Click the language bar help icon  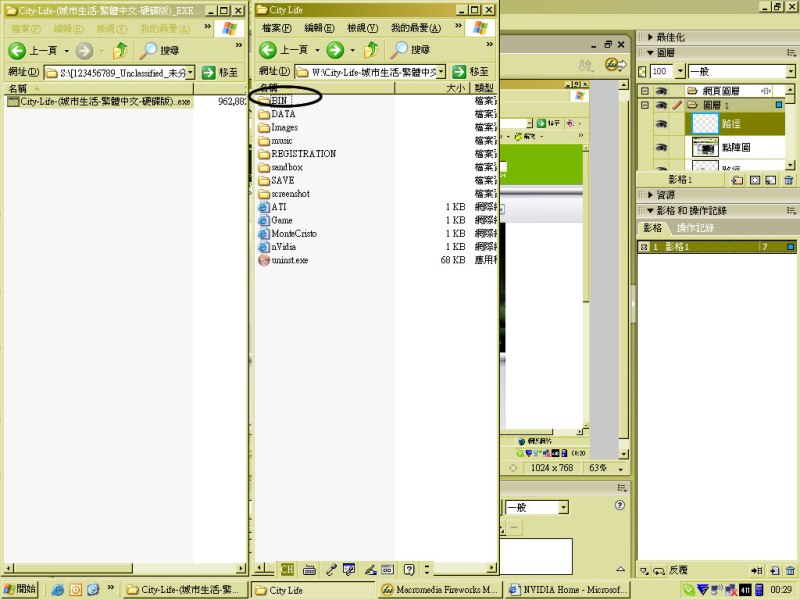(409, 569)
